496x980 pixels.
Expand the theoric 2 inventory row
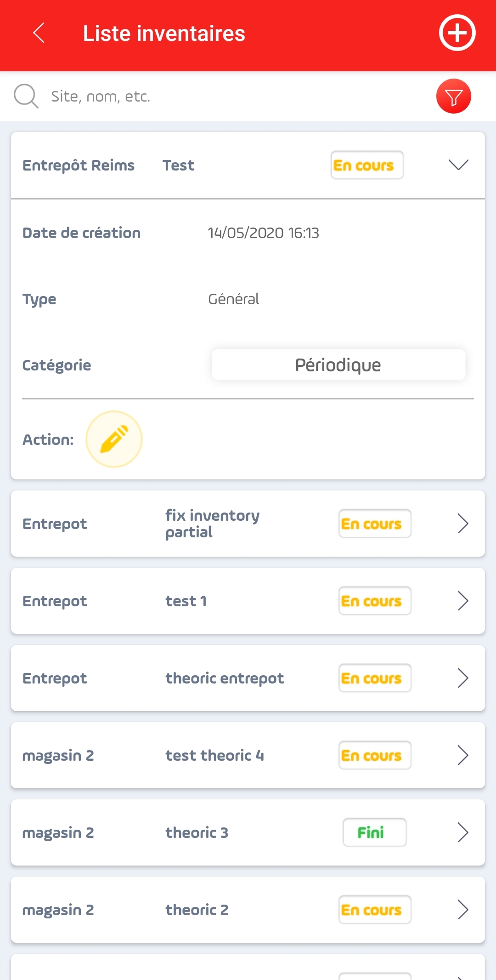click(463, 910)
